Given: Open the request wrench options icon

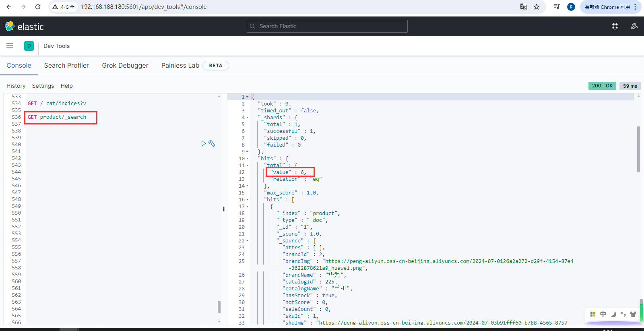Looking at the screenshot, I should coord(212,143).
